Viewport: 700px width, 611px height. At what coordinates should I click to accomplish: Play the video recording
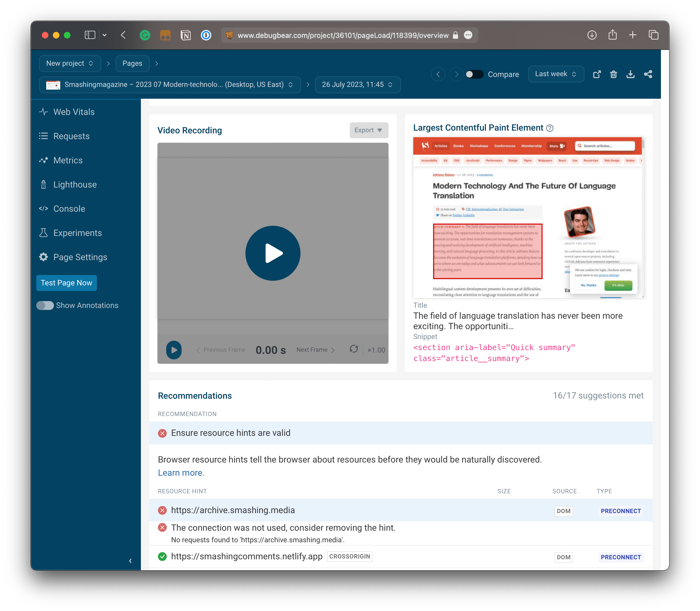[273, 253]
